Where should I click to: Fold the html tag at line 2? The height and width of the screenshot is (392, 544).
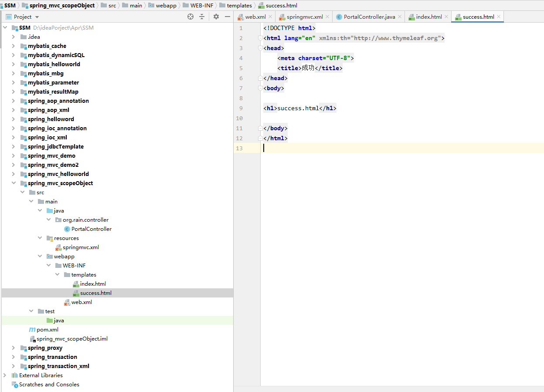coord(260,38)
